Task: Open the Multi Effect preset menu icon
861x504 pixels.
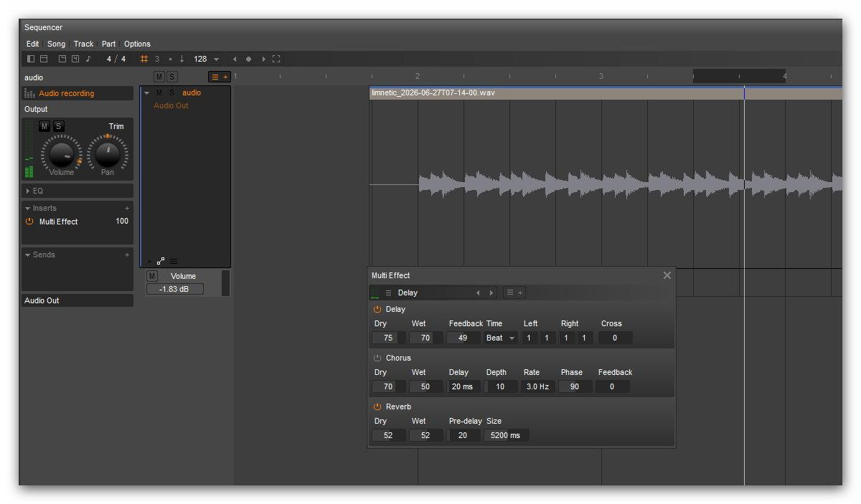Action: click(388, 293)
